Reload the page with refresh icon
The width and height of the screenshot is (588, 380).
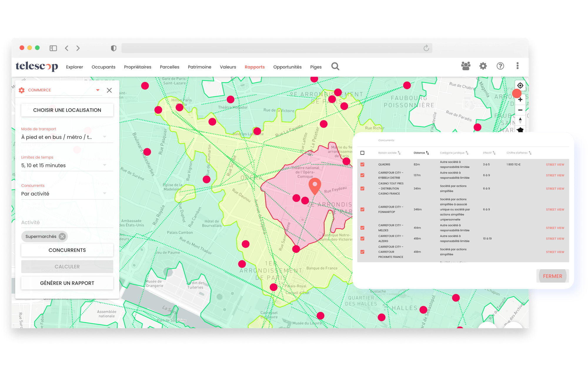tap(426, 48)
